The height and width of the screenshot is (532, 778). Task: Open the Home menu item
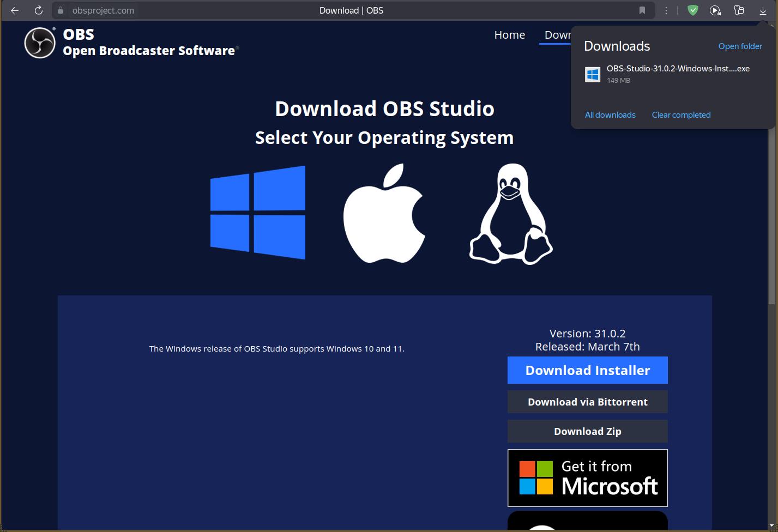coord(510,35)
